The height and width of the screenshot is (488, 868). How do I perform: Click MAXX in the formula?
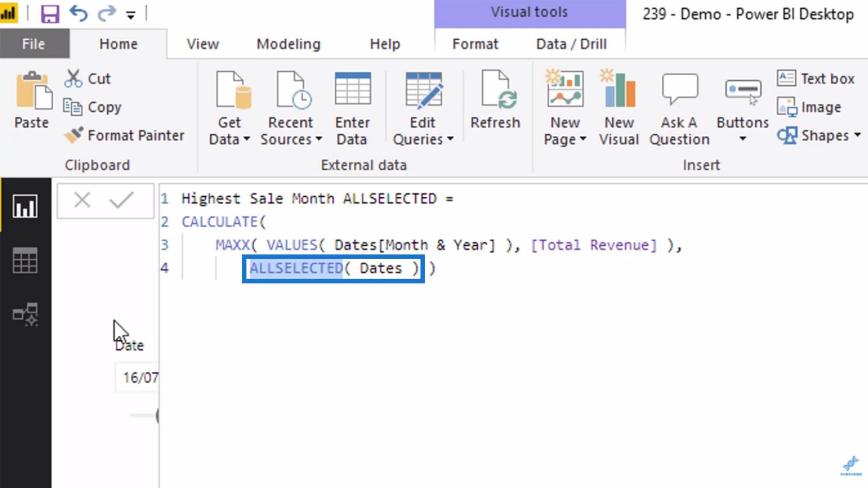tap(233, 245)
